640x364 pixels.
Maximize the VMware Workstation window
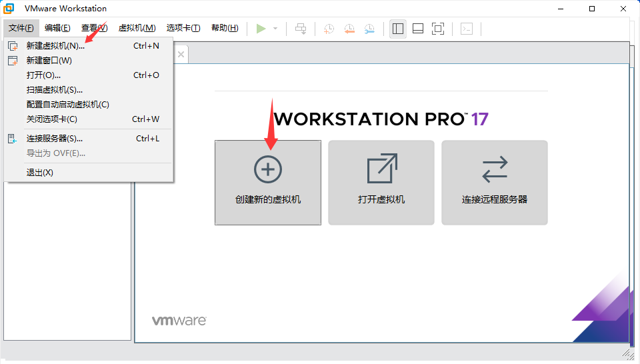coord(592,9)
